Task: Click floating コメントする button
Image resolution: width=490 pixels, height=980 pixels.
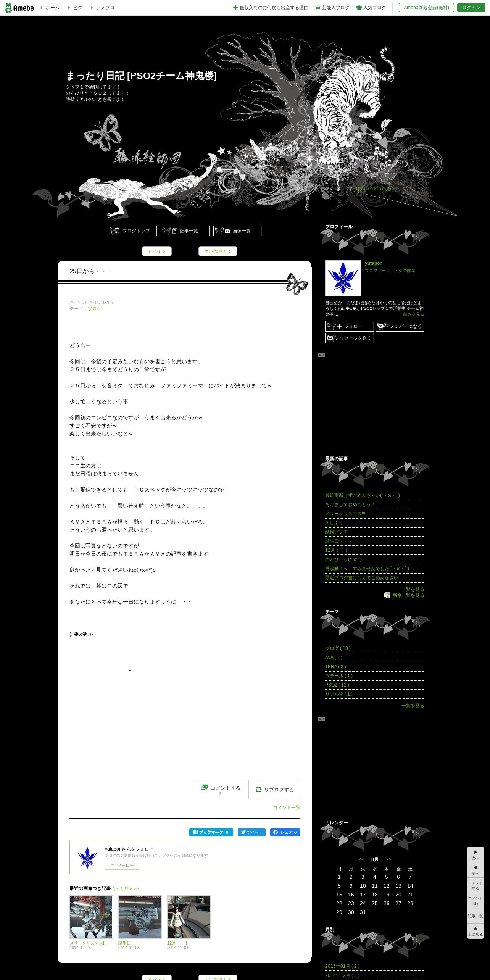Action: tap(475, 885)
